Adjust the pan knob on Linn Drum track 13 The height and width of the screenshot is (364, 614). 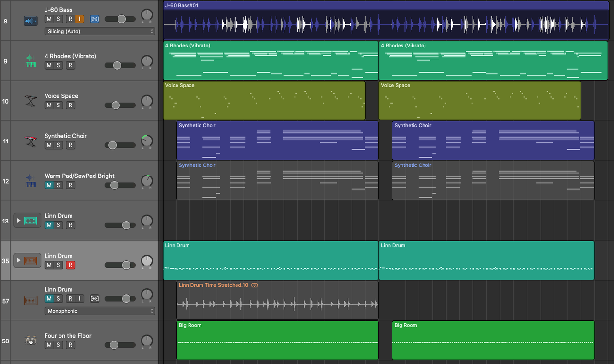click(x=147, y=221)
